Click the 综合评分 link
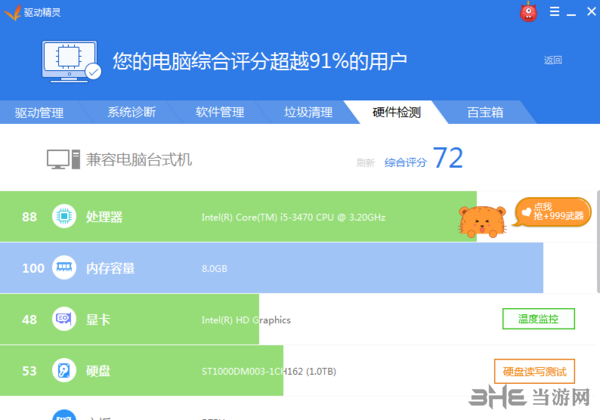 click(406, 163)
